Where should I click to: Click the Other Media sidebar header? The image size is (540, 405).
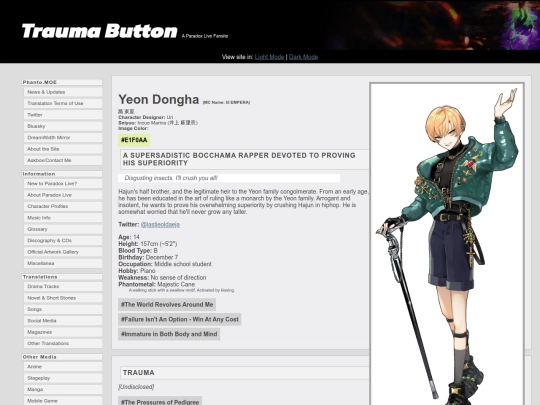(62, 357)
